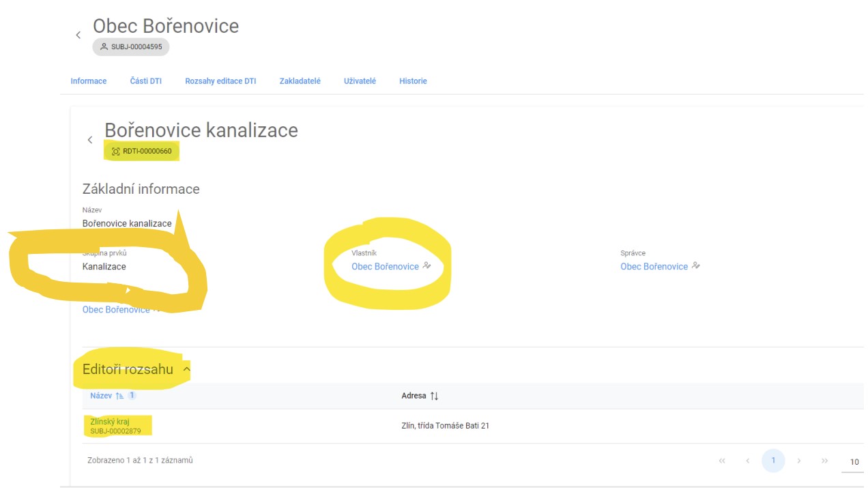Go to the last page of results
868x488 pixels.
click(x=824, y=461)
